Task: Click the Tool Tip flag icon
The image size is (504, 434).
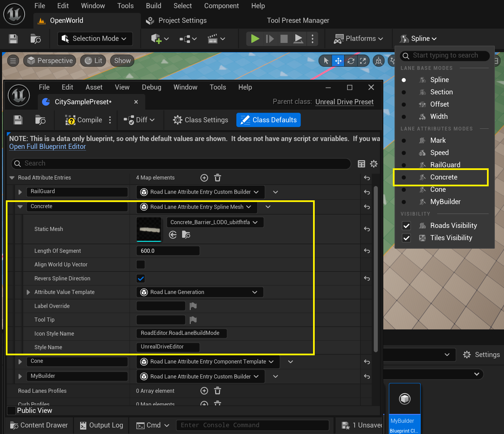Action: click(193, 320)
